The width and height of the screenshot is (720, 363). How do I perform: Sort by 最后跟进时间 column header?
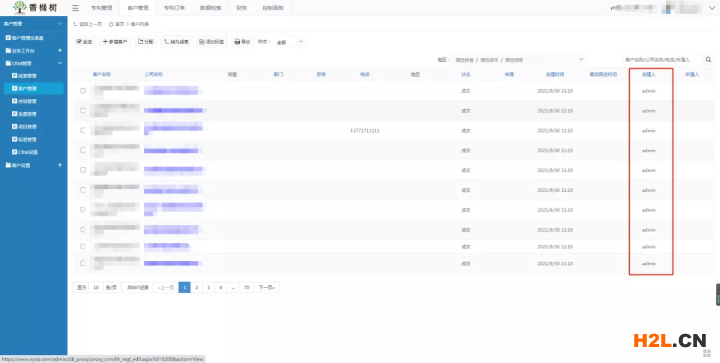pos(603,74)
